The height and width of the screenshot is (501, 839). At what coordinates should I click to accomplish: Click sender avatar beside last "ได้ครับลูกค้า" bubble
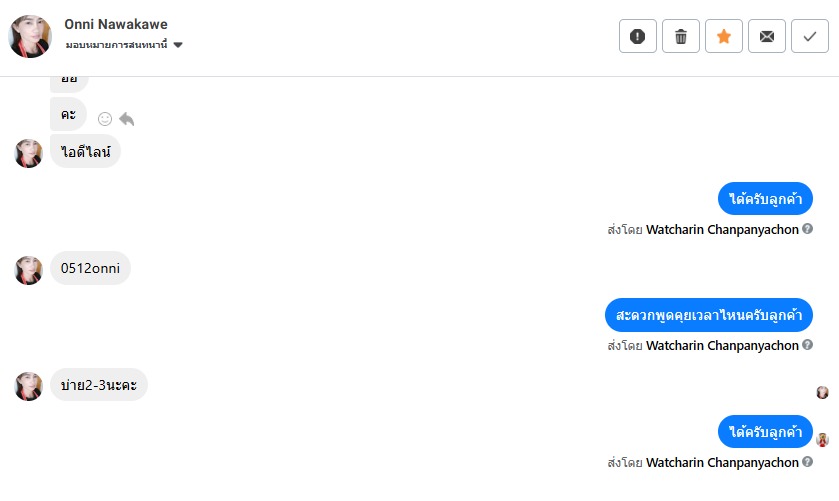pos(822,439)
